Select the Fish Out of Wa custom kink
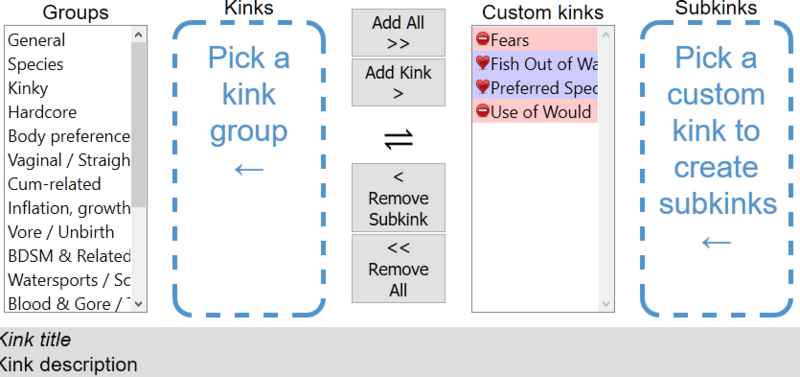The height and width of the screenshot is (377, 800). [x=535, y=64]
